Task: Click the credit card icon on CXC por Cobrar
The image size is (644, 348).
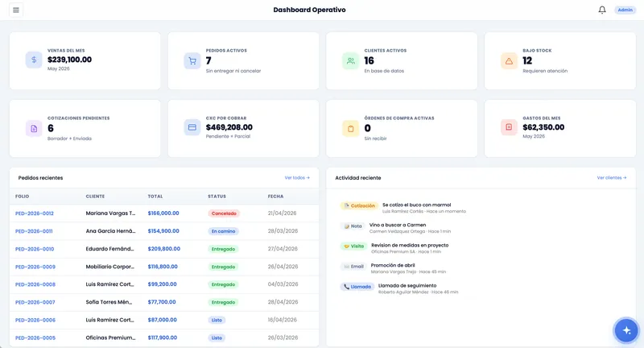Action: pos(192,127)
